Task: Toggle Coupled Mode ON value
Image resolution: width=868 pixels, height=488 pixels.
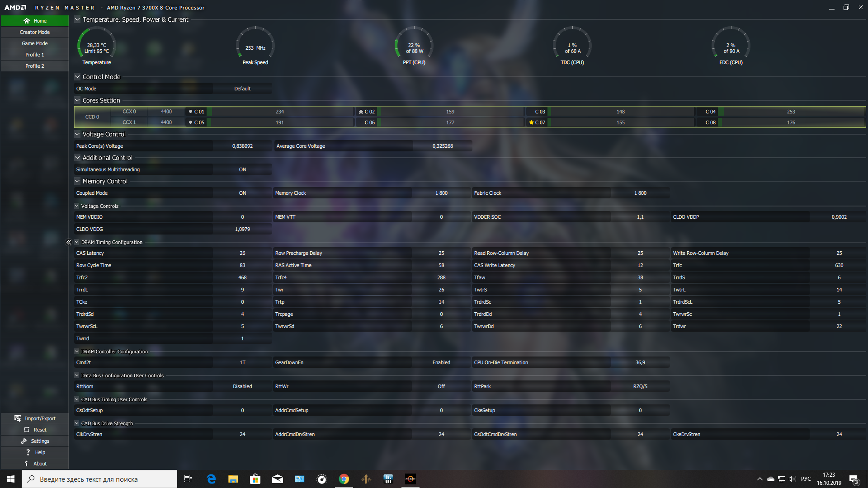Action: tap(242, 193)
